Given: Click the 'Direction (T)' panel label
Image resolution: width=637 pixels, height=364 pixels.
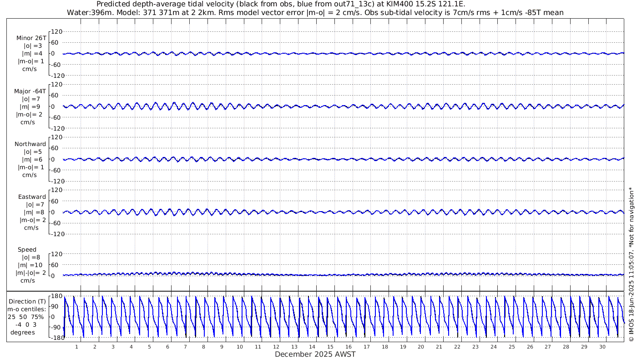Looking at the screenshot, I should click(27, 301).
